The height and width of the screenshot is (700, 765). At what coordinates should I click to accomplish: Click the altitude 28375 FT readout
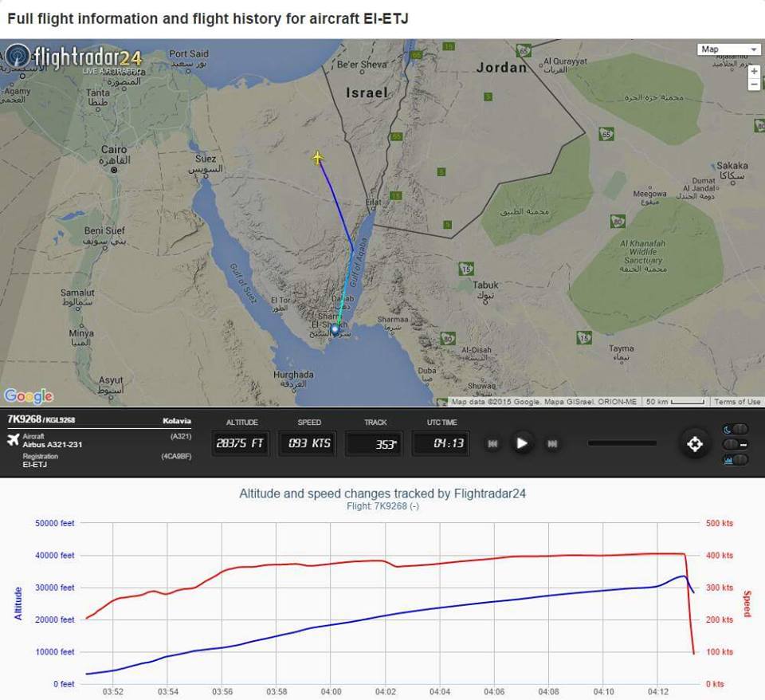click(x=240, y=443)
